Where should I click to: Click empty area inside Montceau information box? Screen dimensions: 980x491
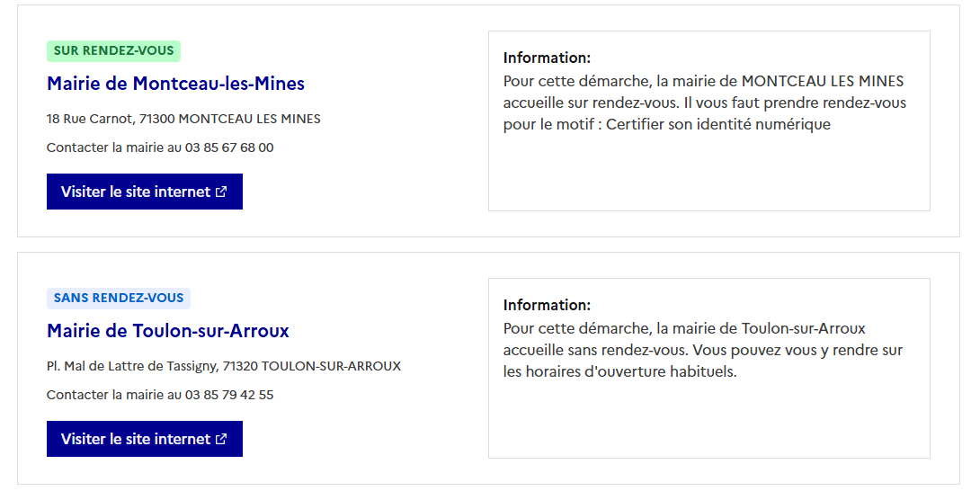[x=708, y=175]
